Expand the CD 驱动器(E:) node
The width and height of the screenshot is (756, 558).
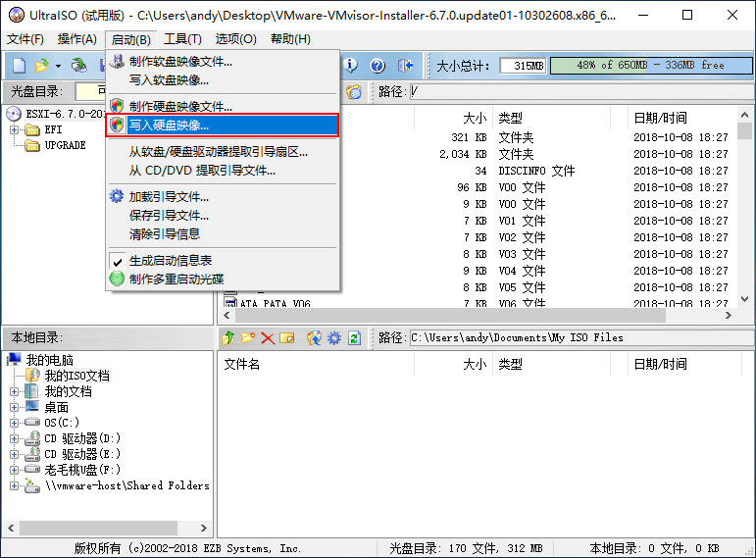point(14,454)
